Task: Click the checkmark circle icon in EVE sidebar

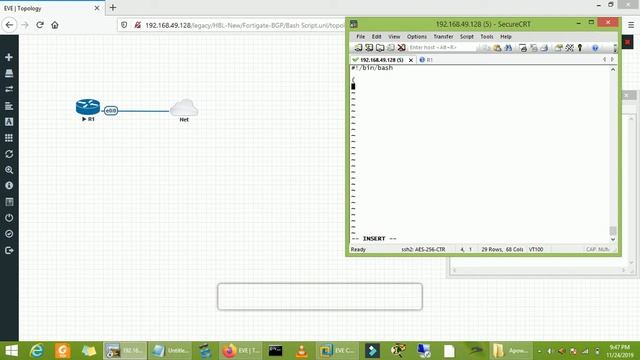Action: point(9,234)
